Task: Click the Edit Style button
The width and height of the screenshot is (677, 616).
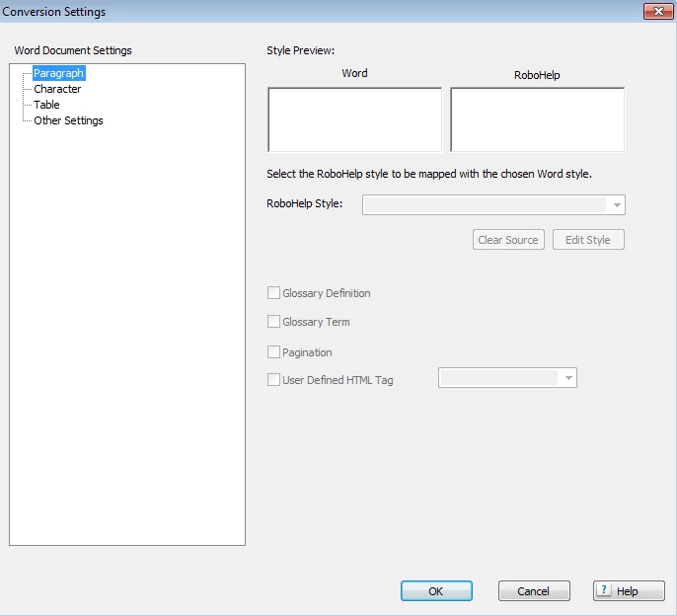Action: tap(588, 240)
